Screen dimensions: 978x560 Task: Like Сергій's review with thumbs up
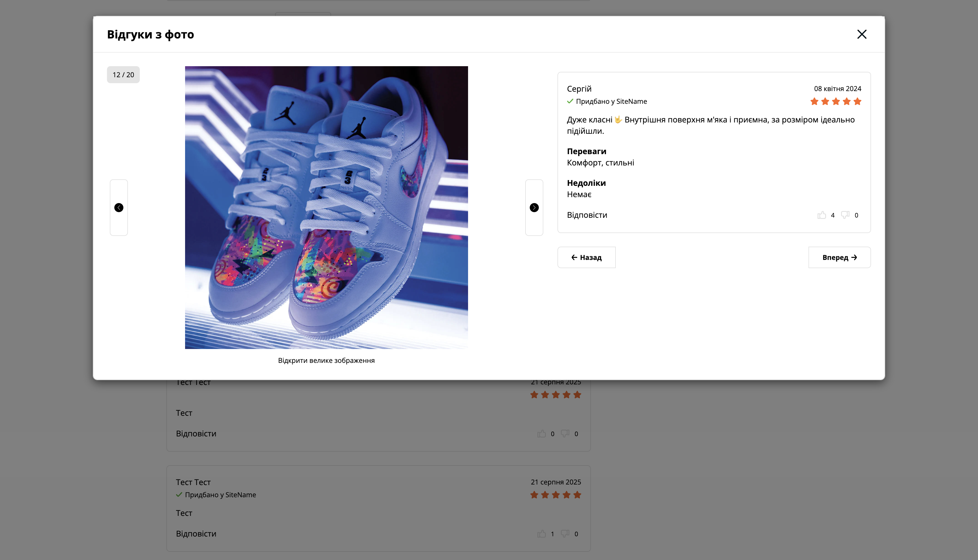coord(822,215)
